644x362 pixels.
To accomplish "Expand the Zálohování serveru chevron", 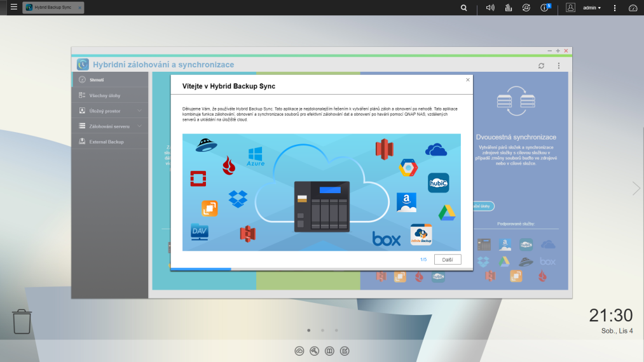I will click(139, 126).
